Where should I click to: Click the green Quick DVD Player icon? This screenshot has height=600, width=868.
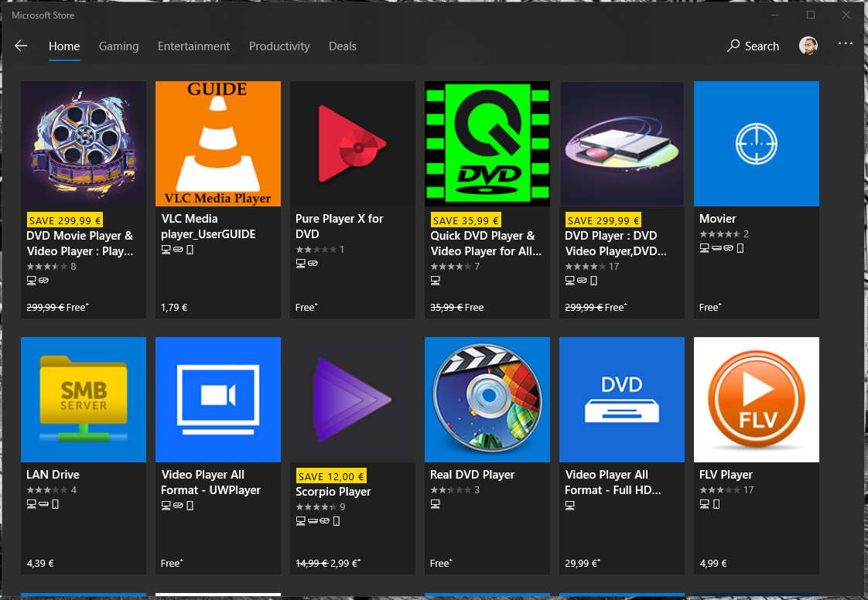point(487,144)
